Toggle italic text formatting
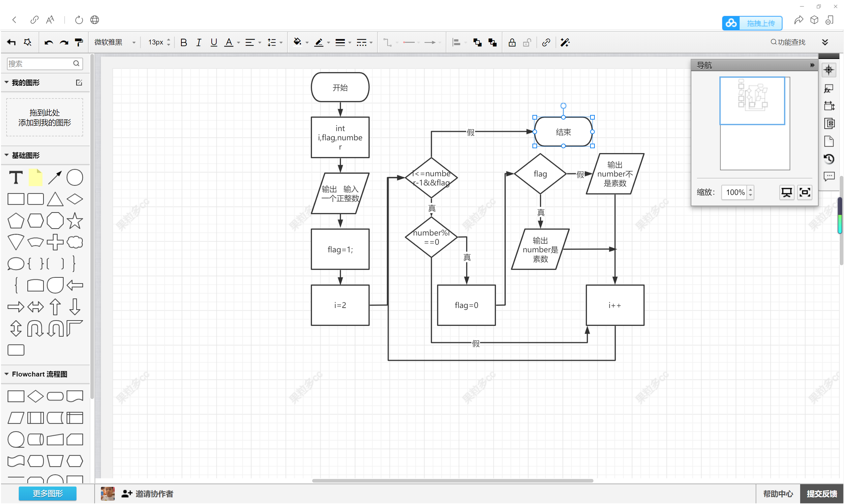Viewport: 844px width, 504px height. pyautogui.click(x=198, y=42)
